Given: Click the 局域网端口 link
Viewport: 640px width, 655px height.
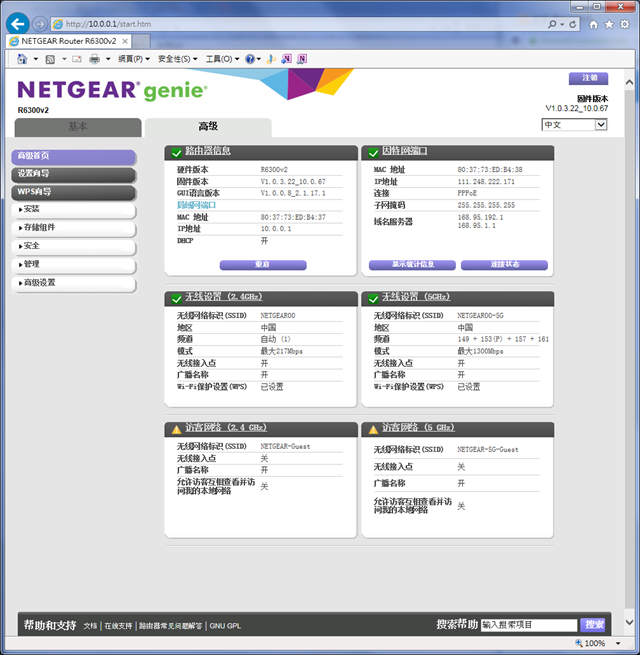Looking at the screenshot, I should pyautogui.click(x=196, y=205).
